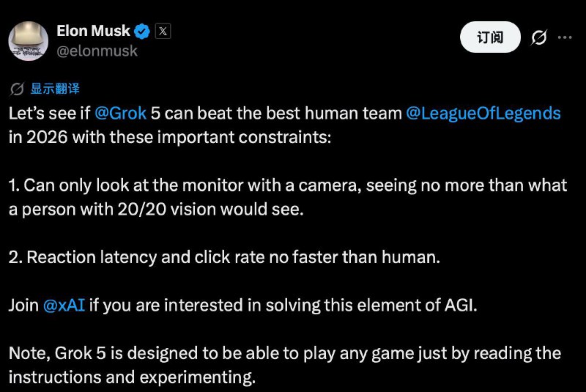The width and height of the screenshot is (586, 392).
Task: Open the Elon Musk display name
Action: pyautogui.click(x=93, y=32)
